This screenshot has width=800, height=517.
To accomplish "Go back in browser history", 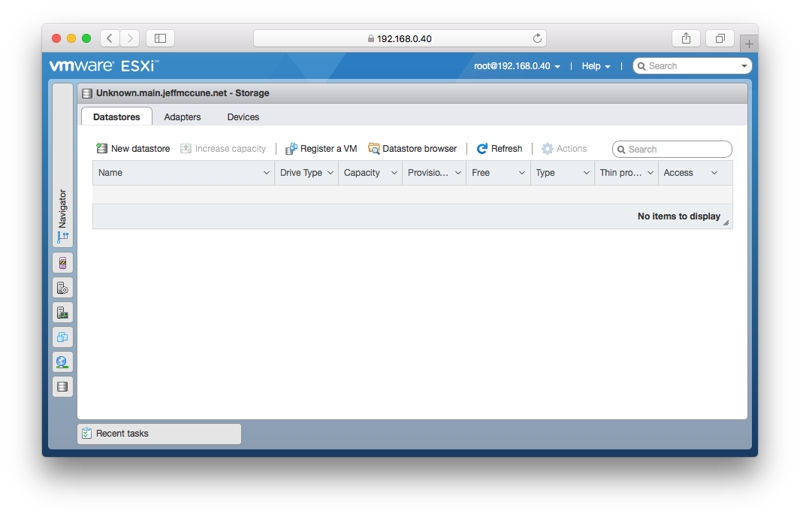I will tap(110, 38).
